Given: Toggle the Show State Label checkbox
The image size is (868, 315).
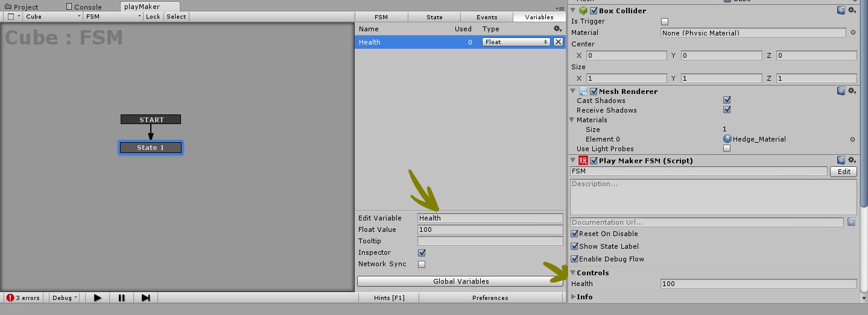Looking at the screenshot, I should coord(574,246).
